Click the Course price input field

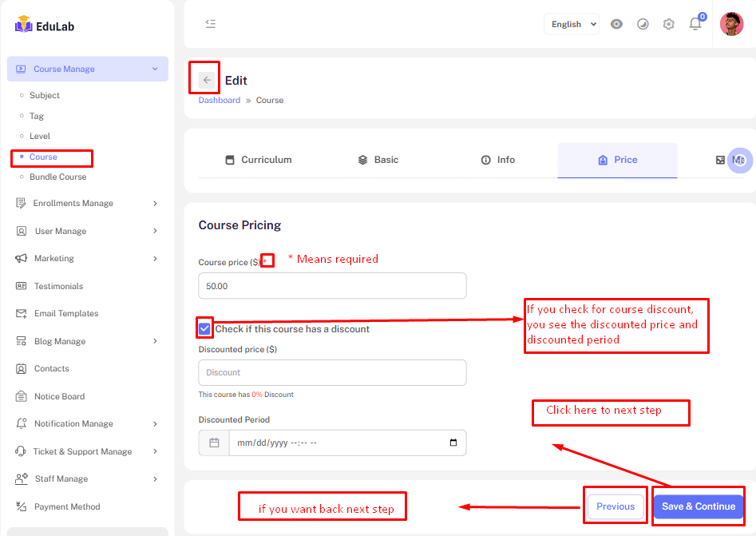tap(332, 286)
